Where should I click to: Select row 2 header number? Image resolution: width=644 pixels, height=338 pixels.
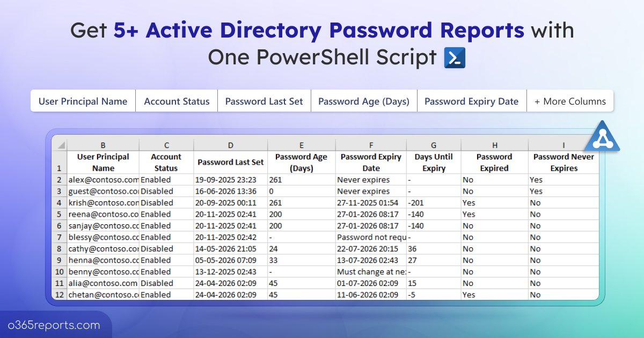click(x=59, y=180)
